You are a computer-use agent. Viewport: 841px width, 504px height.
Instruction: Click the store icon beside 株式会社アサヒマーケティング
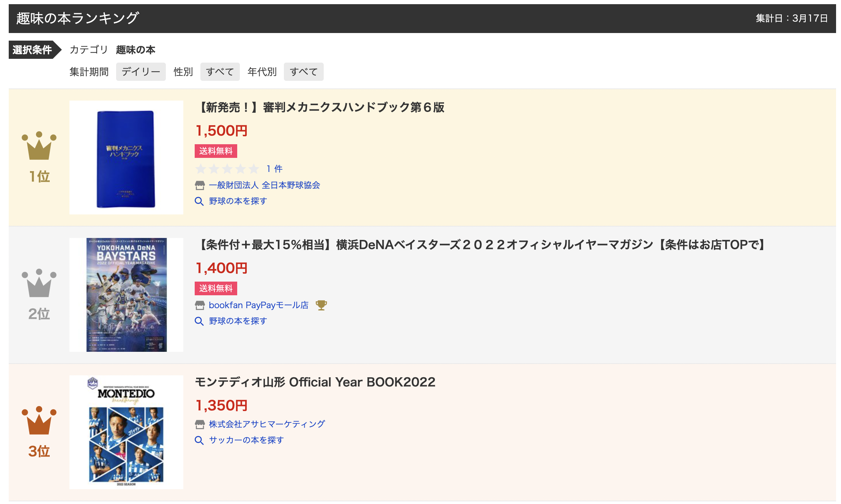point(200,424)
